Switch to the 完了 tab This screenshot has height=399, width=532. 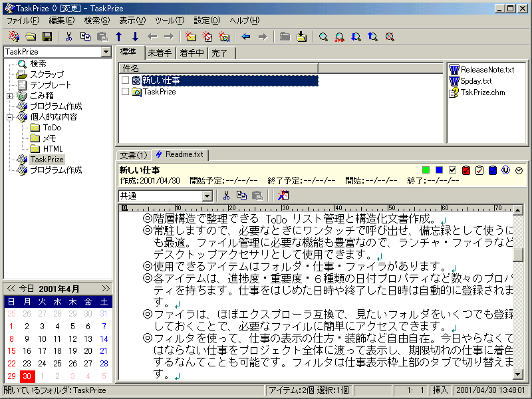pyautogui.click(x=221, y=53)
